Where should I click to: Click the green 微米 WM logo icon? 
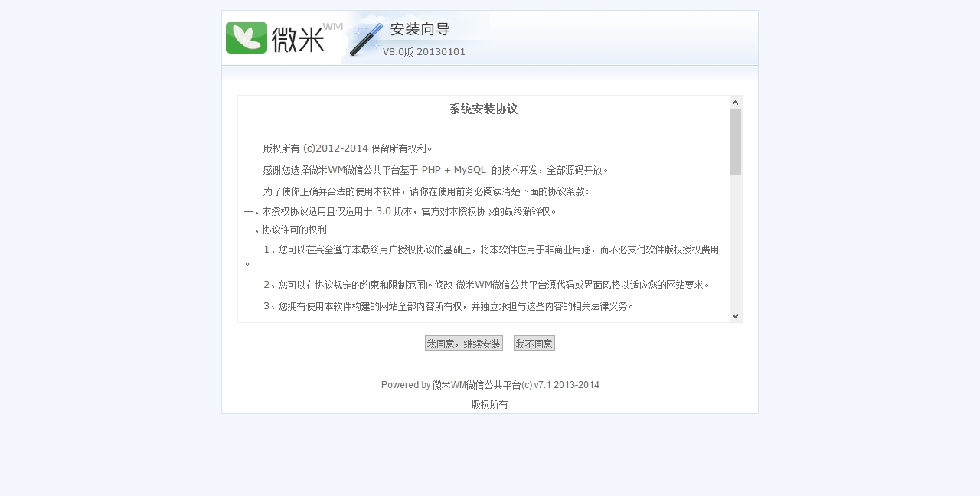click(x=247, y=38)
